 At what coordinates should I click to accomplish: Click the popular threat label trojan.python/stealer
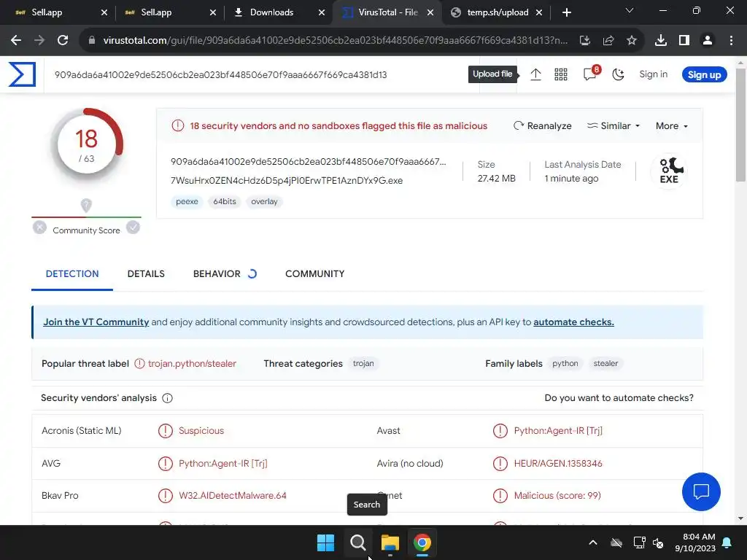[192, 363]
